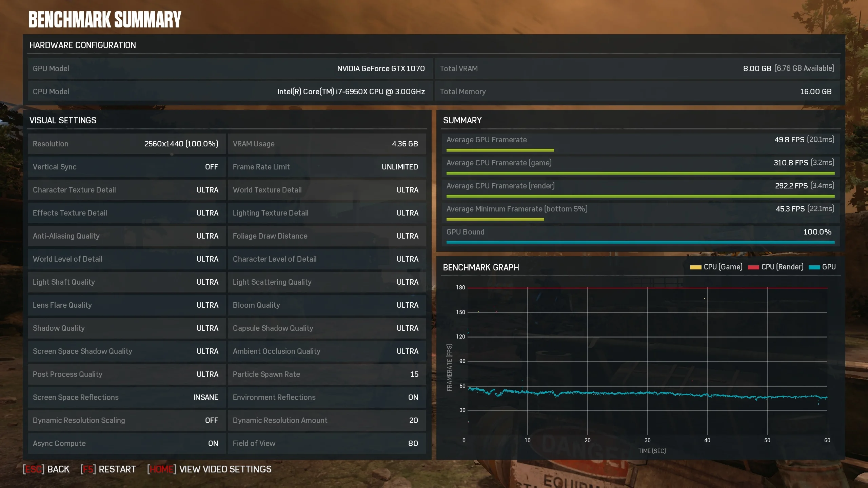Click Bloom Quality ULTRA row
This screenshot has height=488, width=868.
coord(327,305)
